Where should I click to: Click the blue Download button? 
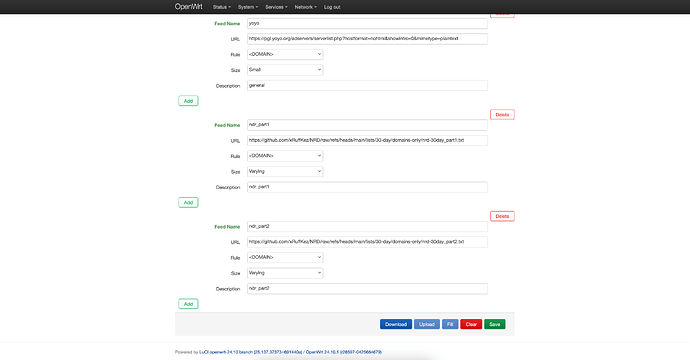[396, 324]
